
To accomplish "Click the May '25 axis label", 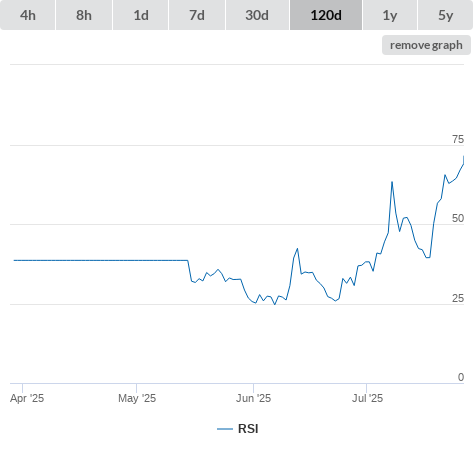I will pyautogui.click(x=137, y=398).
